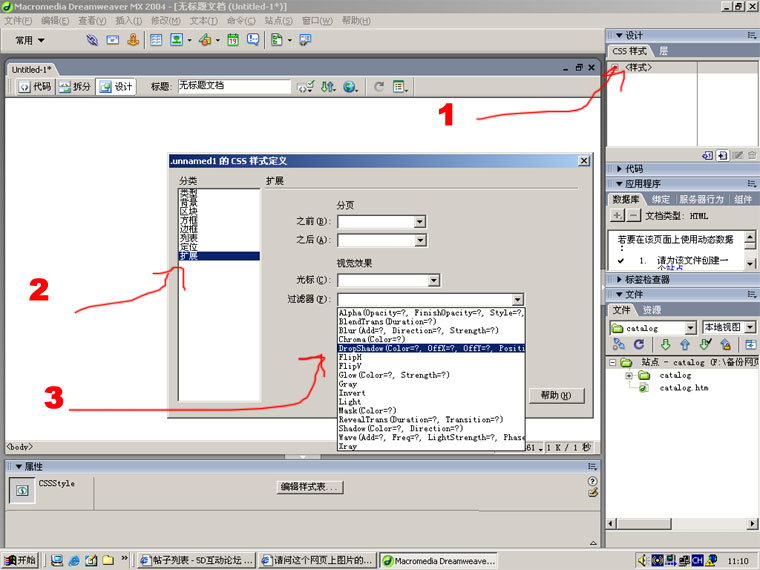Open the 修改 menu
The height and width of the screenshot is (570, 760).
(x=165, y=20)
